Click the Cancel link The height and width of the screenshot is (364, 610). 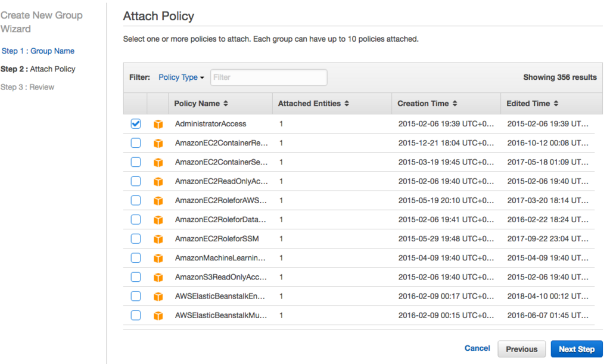[x=477, y=349]
